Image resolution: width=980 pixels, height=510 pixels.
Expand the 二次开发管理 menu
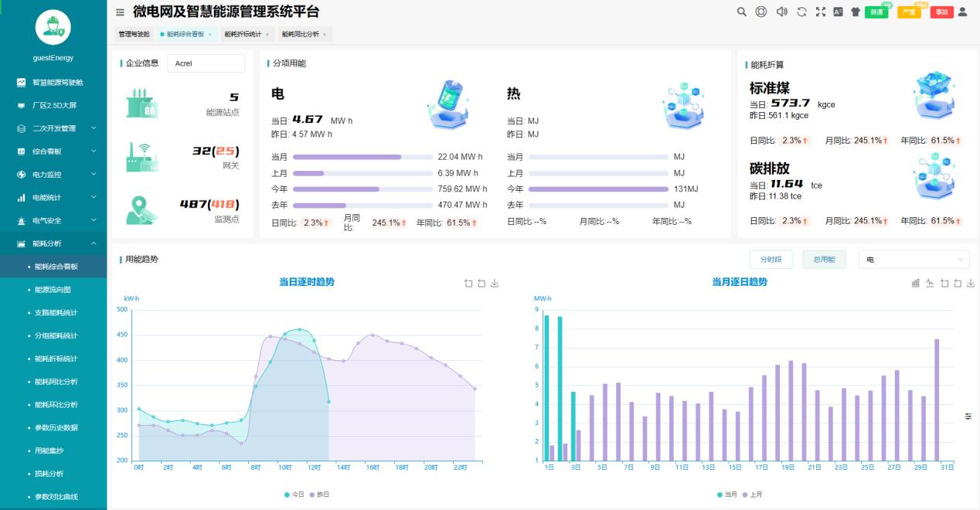tap(53, 128)
